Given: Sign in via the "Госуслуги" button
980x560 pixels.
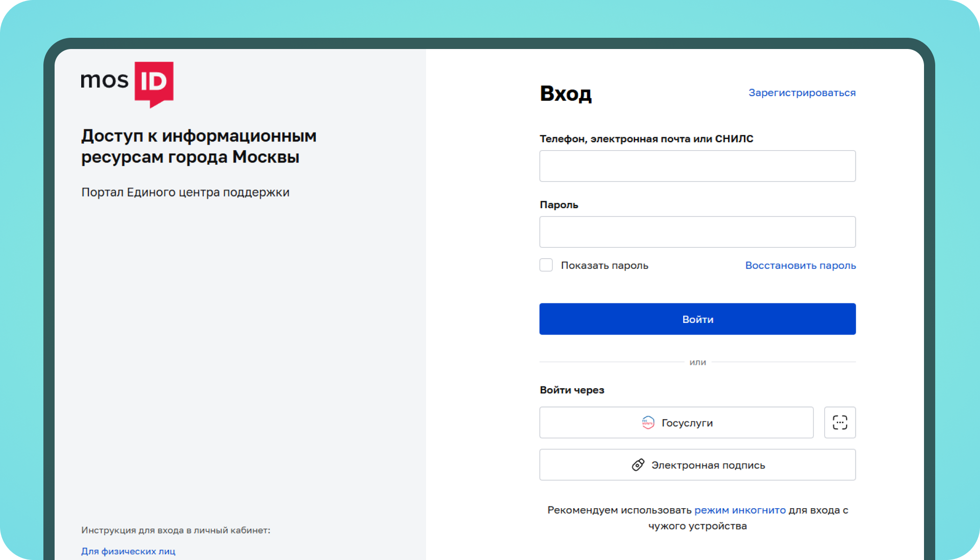Looking at the screenshot, I should [x=676, y=423].
